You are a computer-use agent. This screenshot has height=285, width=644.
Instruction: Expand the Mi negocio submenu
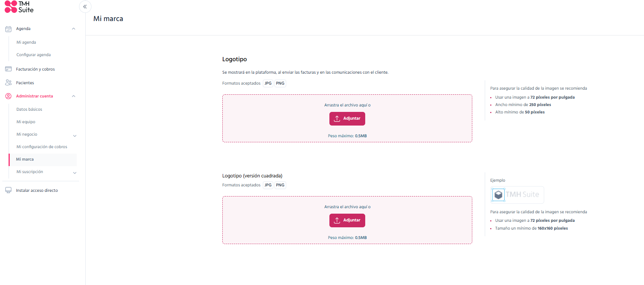(x=75, y=136)
